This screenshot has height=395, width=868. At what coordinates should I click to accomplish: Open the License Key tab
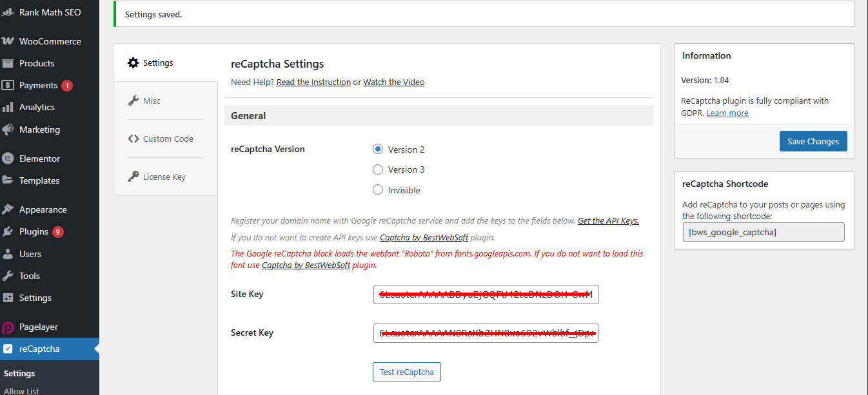(x=164, y=177)
